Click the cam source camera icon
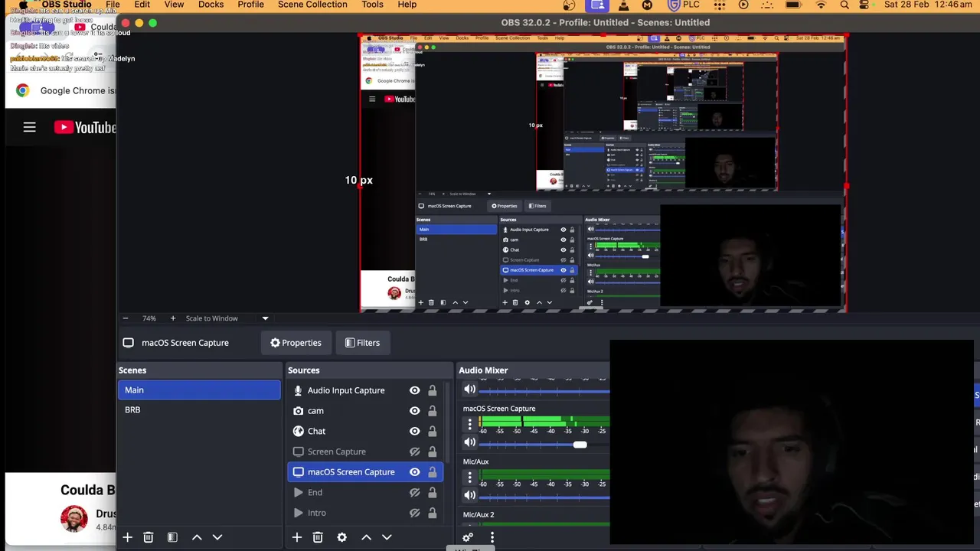Image resolution: width=980 pixels, height=551 pixels. [298, 411]
